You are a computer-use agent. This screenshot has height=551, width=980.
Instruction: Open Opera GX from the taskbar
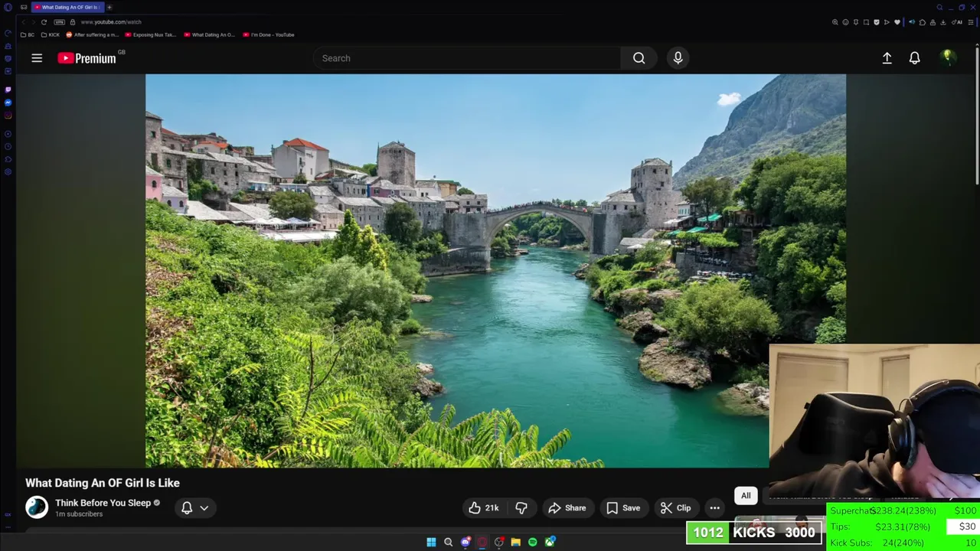[482, 542]
